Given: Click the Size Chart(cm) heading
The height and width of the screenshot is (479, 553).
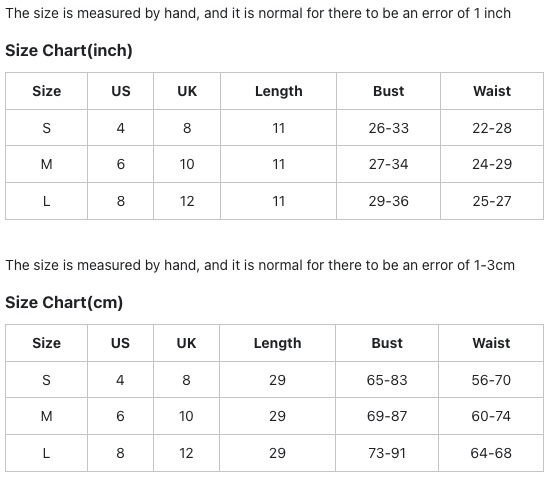Looking at the screenshot, I should pyautogui.click(x=64, y=302).
